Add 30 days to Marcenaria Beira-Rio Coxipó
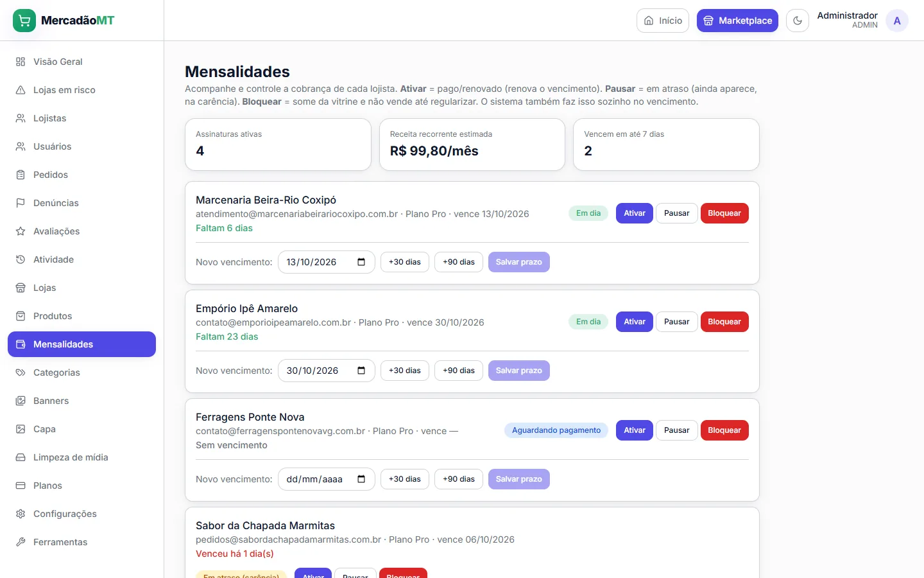 coord(405,262)
